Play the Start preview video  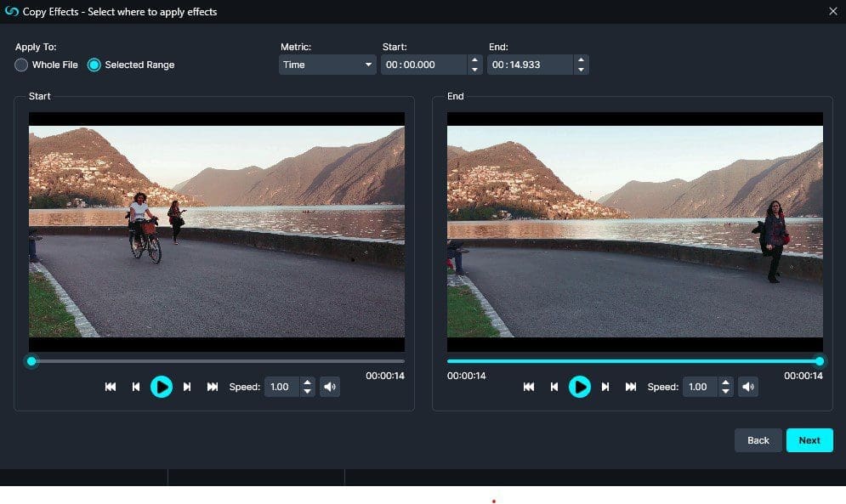point(162,387)
